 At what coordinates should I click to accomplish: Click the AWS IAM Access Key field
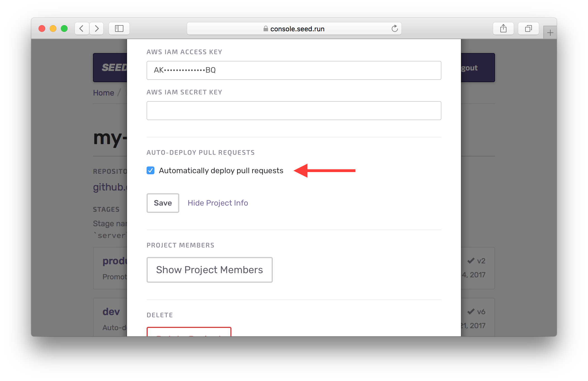[293, 70]
